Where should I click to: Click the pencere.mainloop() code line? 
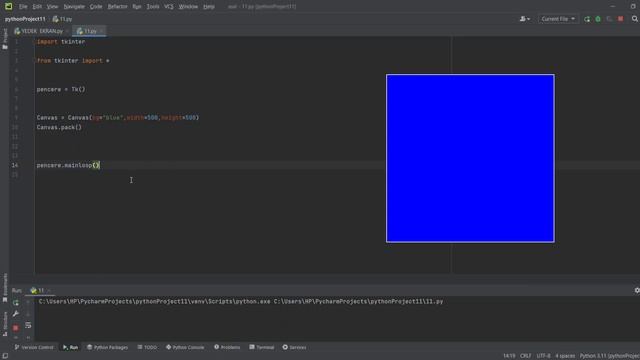click(x=68, y=165)
